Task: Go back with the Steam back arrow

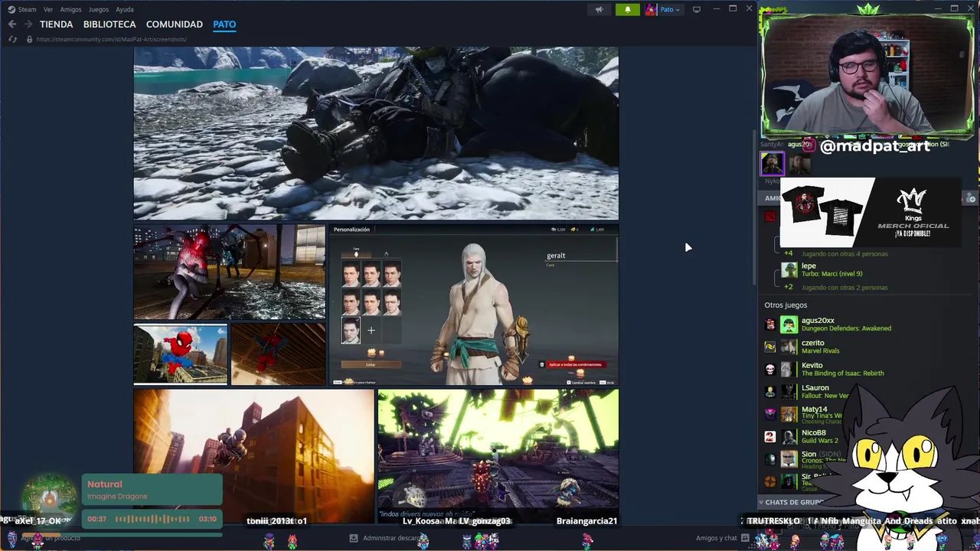Action: pos(12,24)
